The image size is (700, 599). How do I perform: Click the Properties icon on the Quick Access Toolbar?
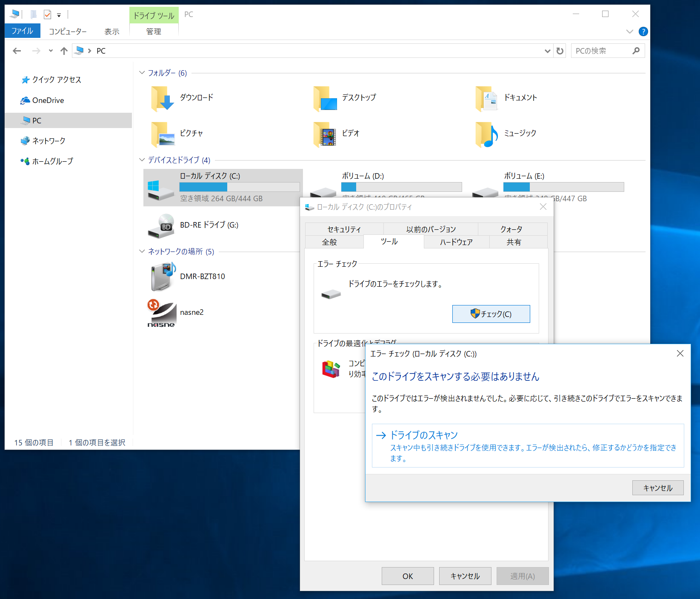(x=47, y=14)
